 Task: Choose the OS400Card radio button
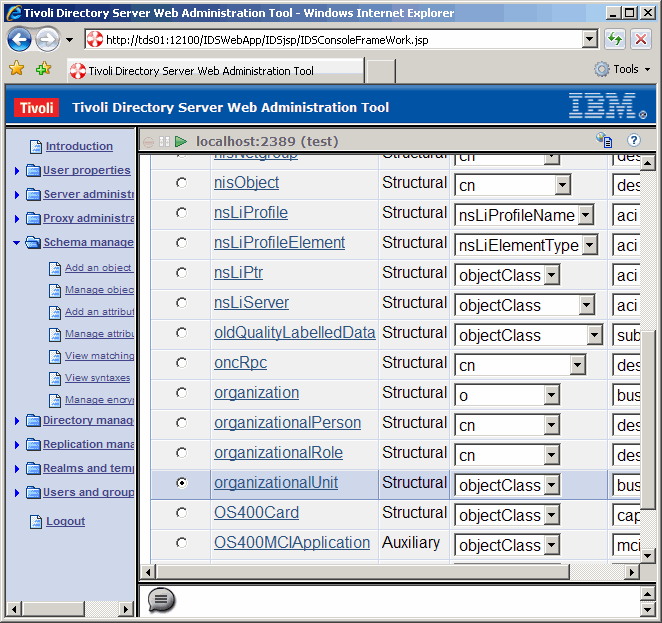pyautogui.click(x=181, y=513)
